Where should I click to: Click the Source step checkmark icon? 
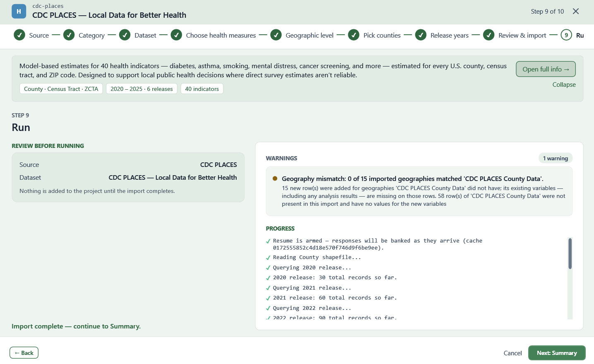click(x=19, y=35)
